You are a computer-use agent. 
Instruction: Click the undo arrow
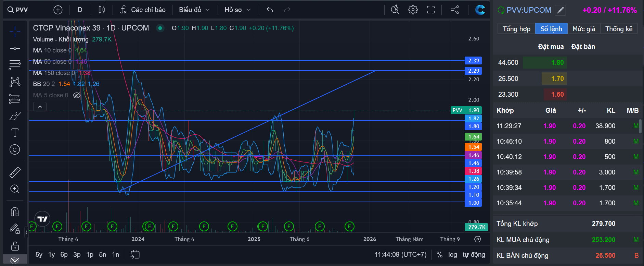[270, 10]
